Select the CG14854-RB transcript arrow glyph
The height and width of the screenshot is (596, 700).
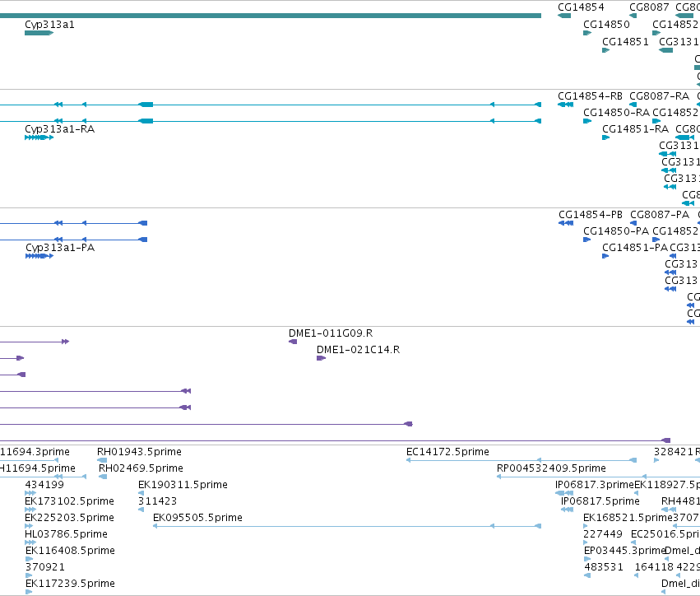[565, 105]
